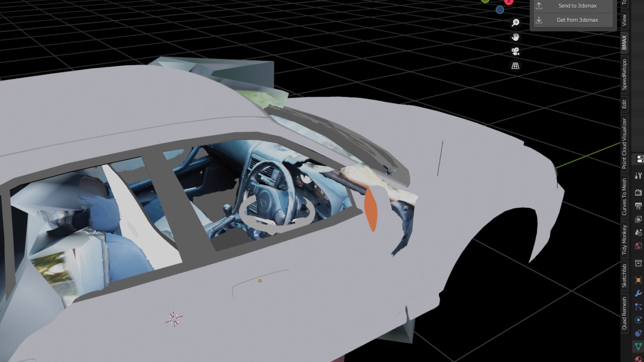Open the Modifiers wrench icon
The height and width of the screenshot is (362, 644).
click(x=638, y=293)
